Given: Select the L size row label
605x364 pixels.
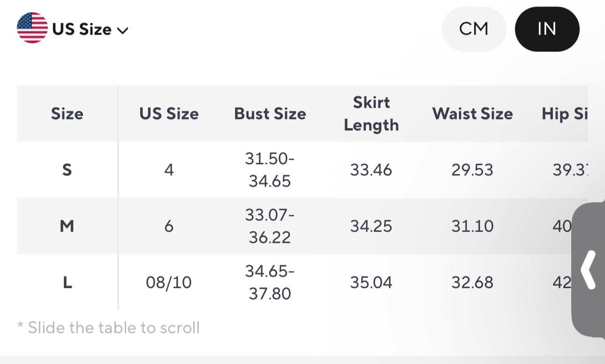Looking at the screenshot, I should click(67, 282).
